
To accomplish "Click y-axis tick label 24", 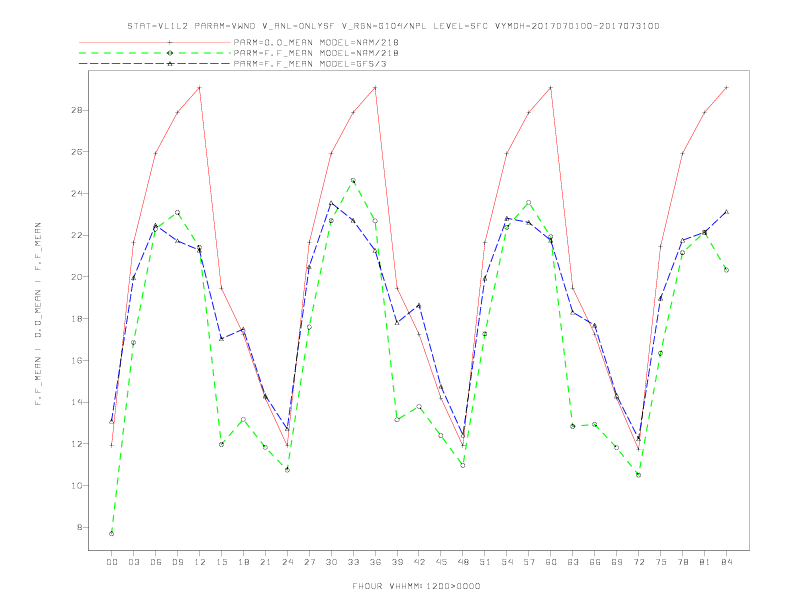I will 78,193.
